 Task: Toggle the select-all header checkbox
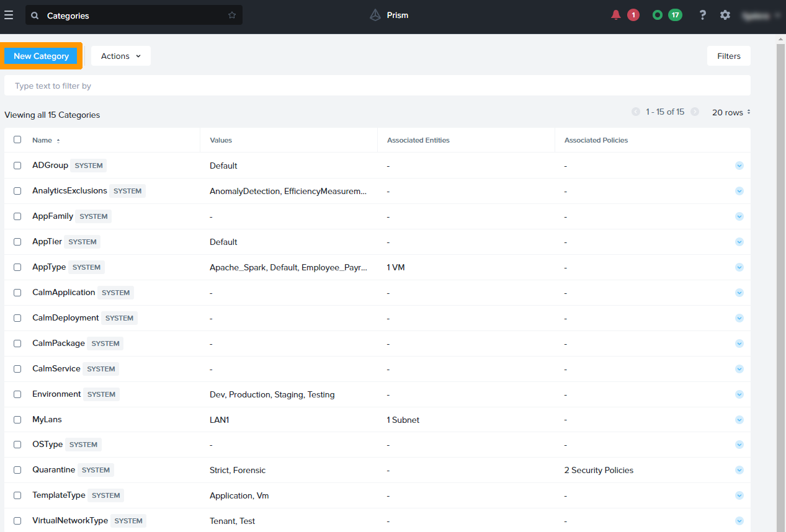[x=17, y=140]
